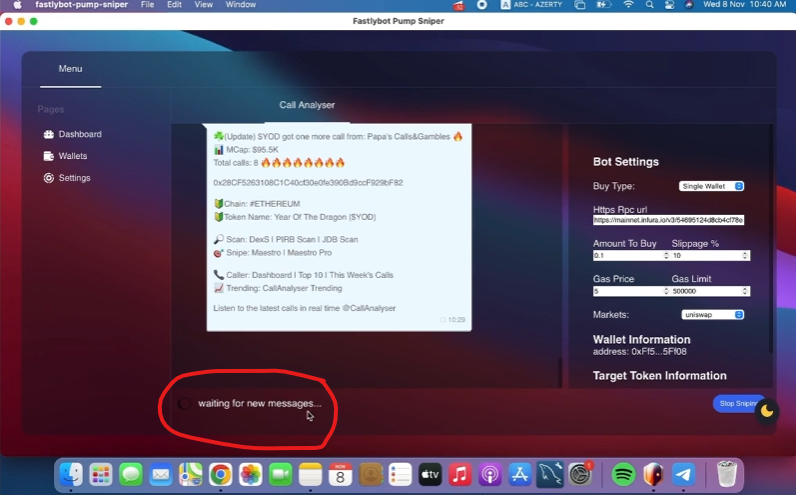Open the File menu in menu bar
Image resolution: width=796 pixels, height=496 pixels.
click(148, 5)
